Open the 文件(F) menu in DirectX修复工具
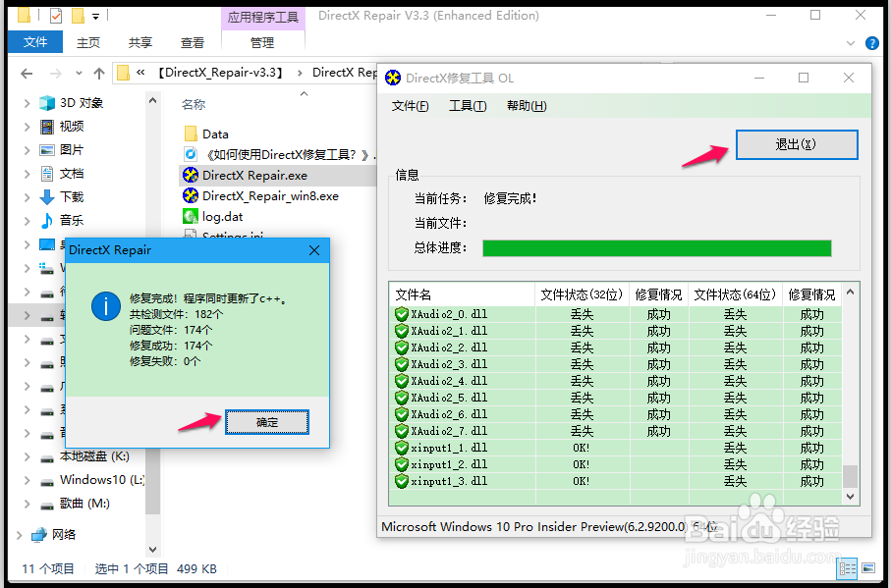This screenshot has height=588, width=891. tap(411, 106)
